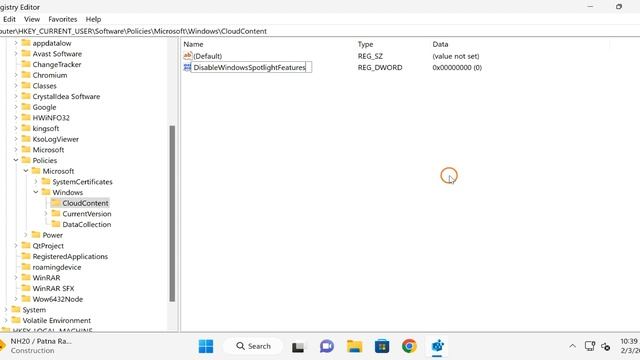Click the DisableWindowsSpotlightFeatures name edit box
This screenshot has height=360, width=640.
[251, 67]
